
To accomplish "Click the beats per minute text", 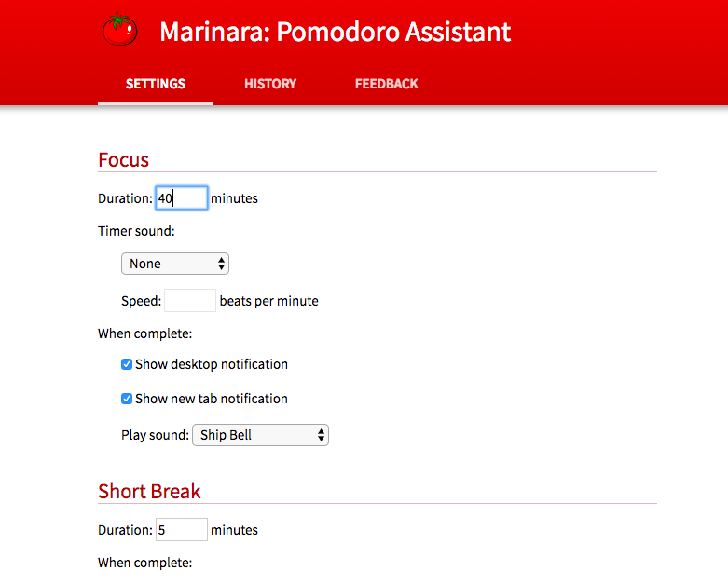I will pyautogui.click(x=268, y=301).
